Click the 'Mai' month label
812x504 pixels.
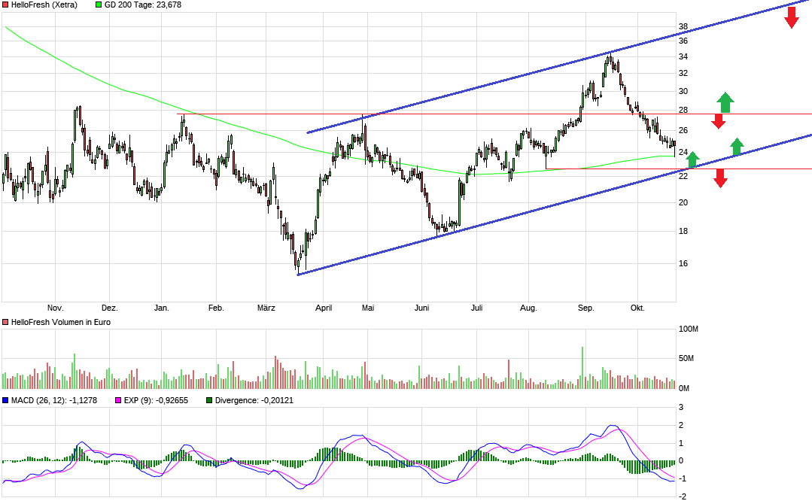368,308
